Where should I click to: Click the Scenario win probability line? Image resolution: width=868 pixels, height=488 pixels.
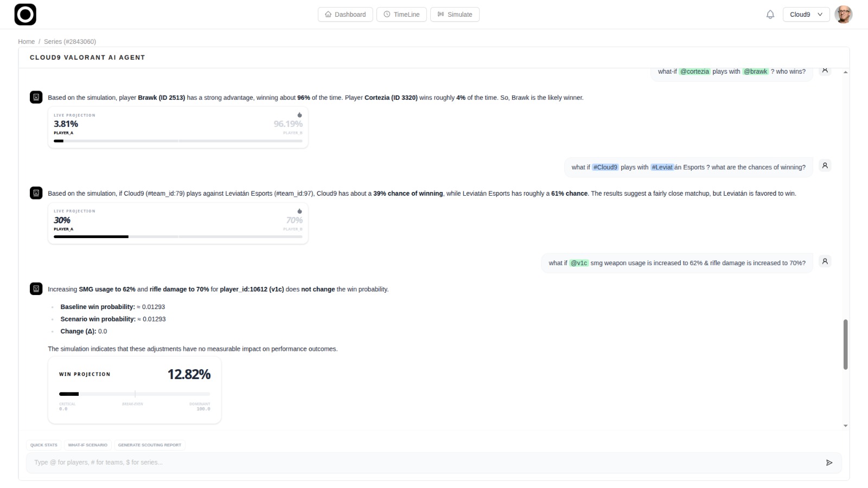[x=113, y=319]
